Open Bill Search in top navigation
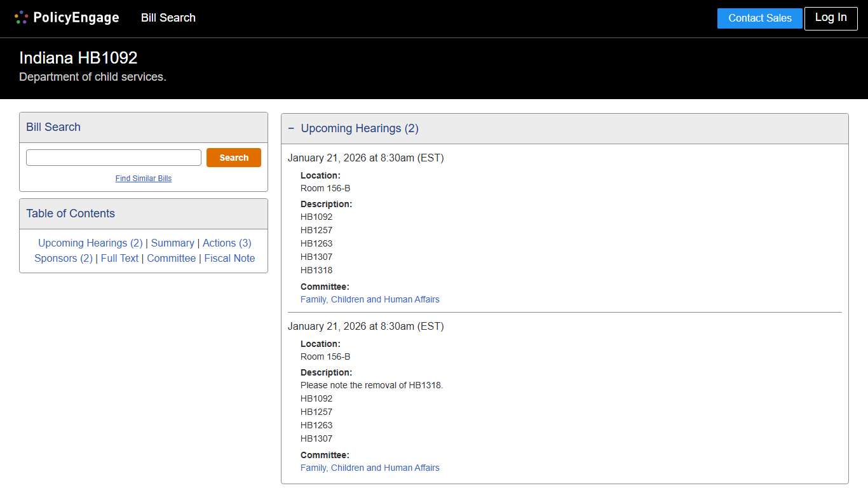 tap(168, 18)
